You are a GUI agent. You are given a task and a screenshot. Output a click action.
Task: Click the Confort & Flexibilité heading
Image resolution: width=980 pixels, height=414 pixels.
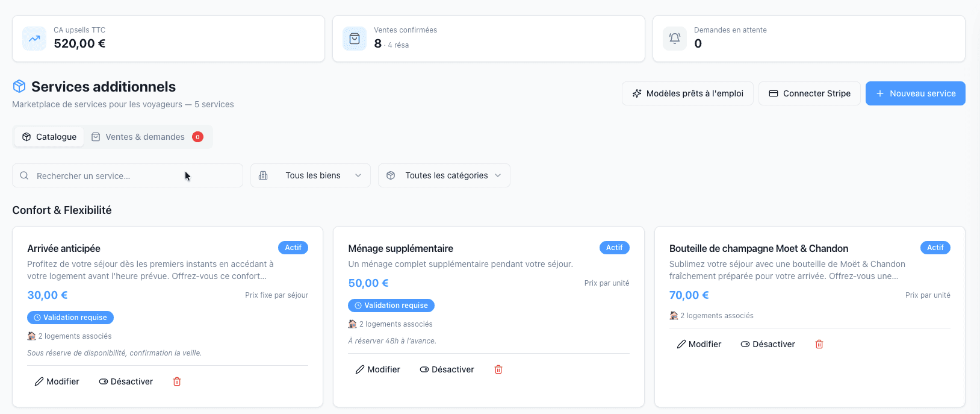62,210
